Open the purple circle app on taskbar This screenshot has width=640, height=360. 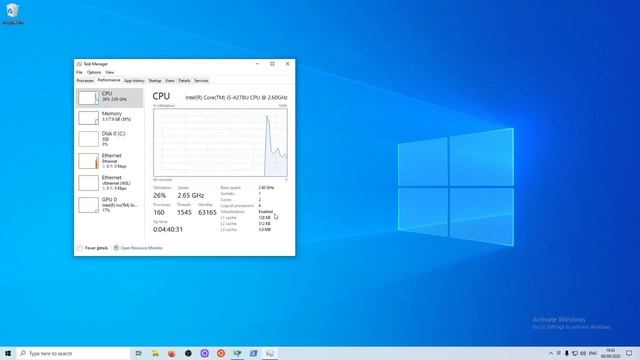point(204,353)
